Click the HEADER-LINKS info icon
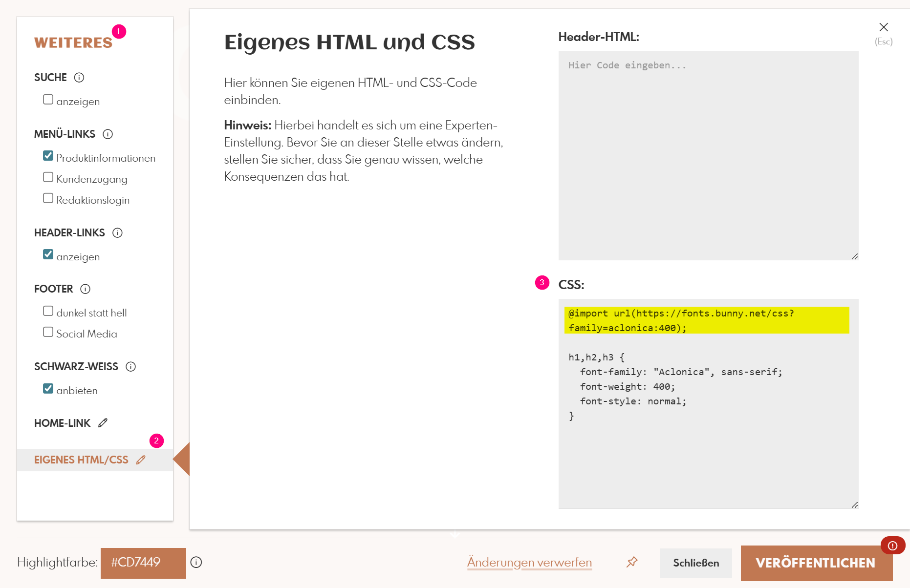The image size is (910, 588). coord(117,233)
